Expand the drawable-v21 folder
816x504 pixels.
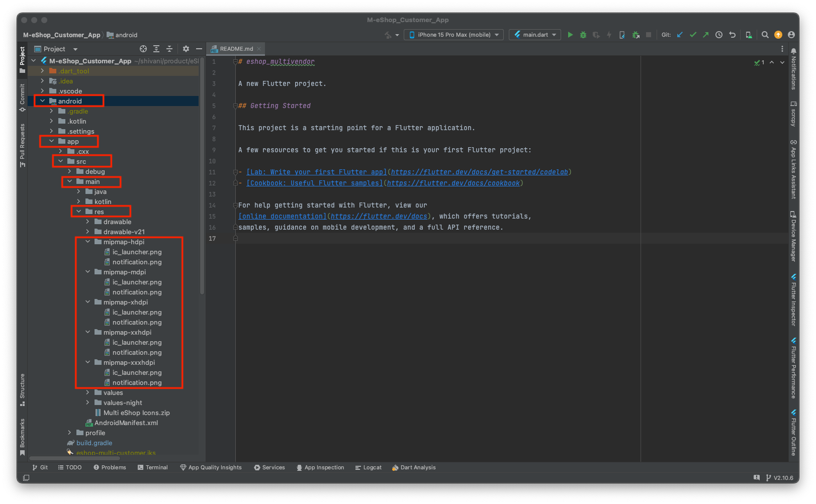[x=87, y=232]
